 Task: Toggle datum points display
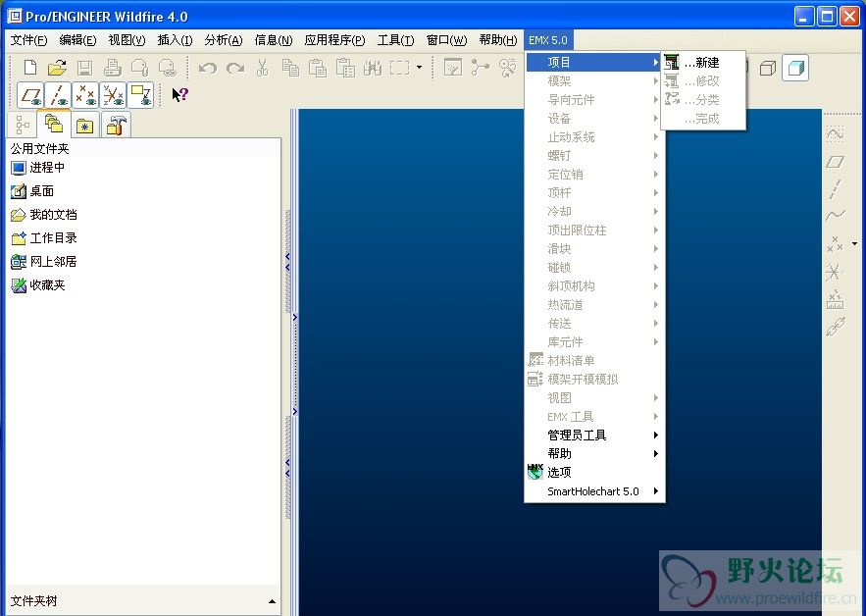click(x=85, y=95)
